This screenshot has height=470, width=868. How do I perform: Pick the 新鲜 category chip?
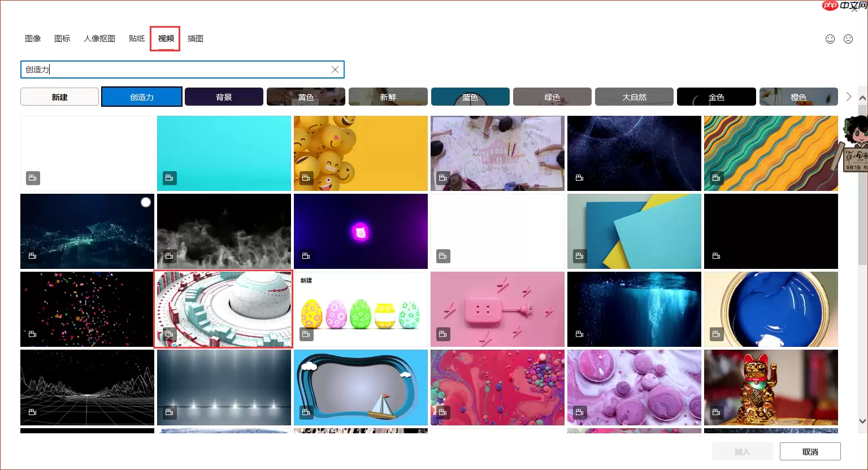coord(388,97)
